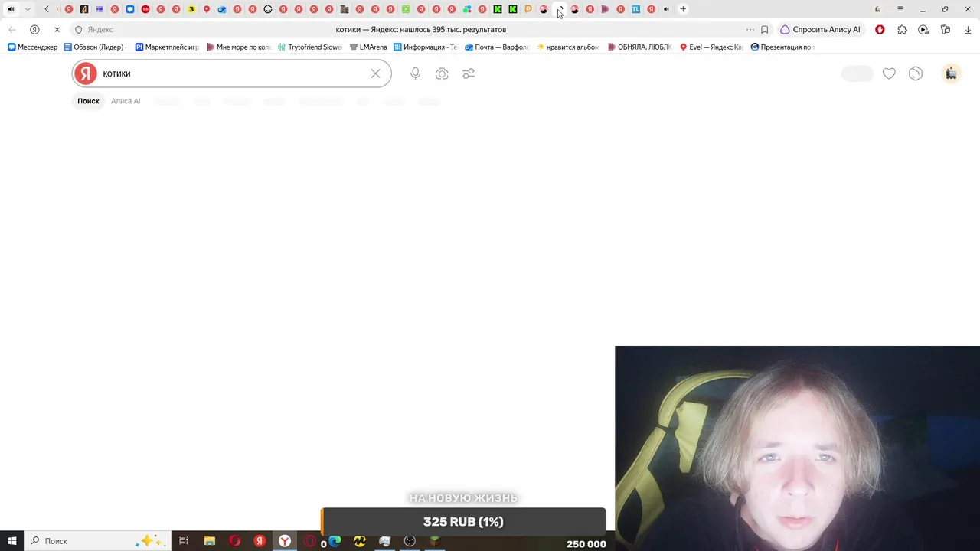Open the Evel — Яндекс Карты bookmark
This screenshot has height=551, width=980.
coord(711,47)
